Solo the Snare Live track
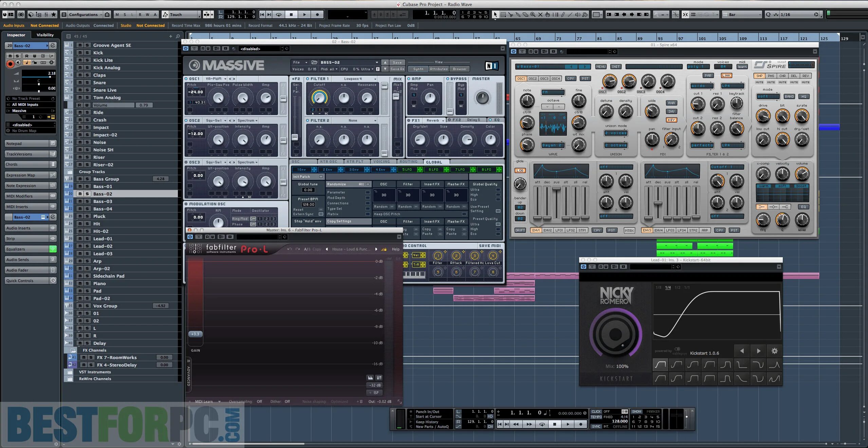This screenshot has width=868, height=448. click(87, 90)
